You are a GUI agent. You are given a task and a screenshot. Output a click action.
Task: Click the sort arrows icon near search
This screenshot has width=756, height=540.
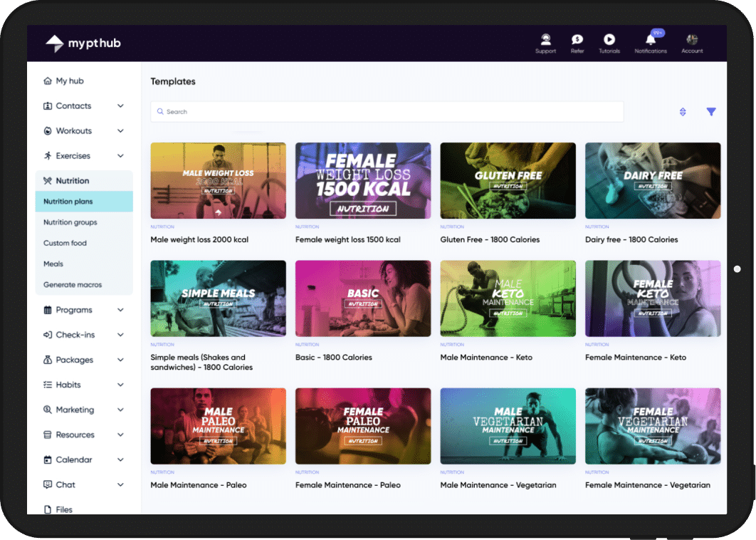[x=683, y=112]
